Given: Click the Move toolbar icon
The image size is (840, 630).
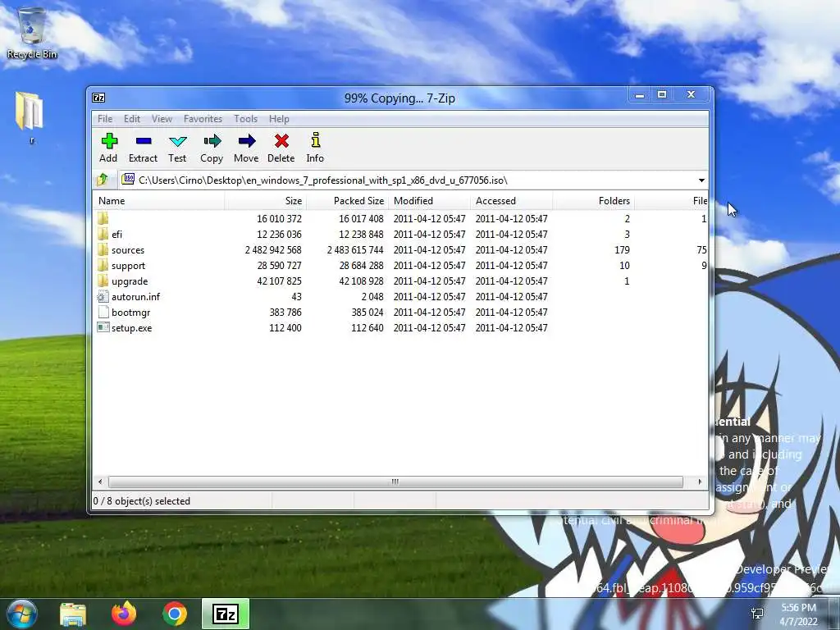Looking at the screenshot, I should [x=246, y=141].
